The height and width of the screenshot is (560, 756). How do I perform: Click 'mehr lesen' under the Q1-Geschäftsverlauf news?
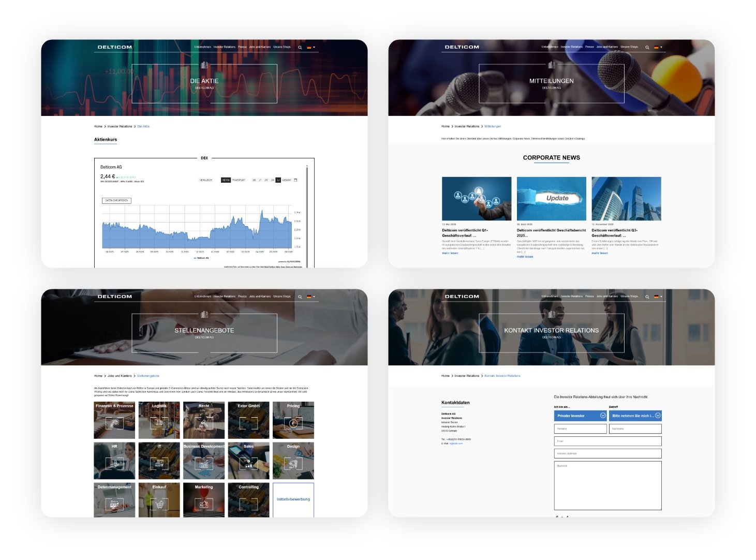(450, 253)
